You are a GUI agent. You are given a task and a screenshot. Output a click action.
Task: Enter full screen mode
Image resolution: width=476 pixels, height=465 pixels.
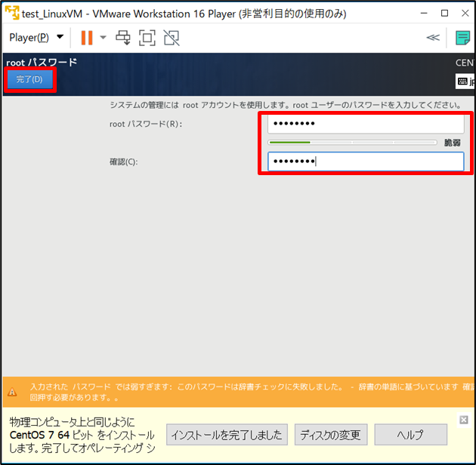point(147,38)
